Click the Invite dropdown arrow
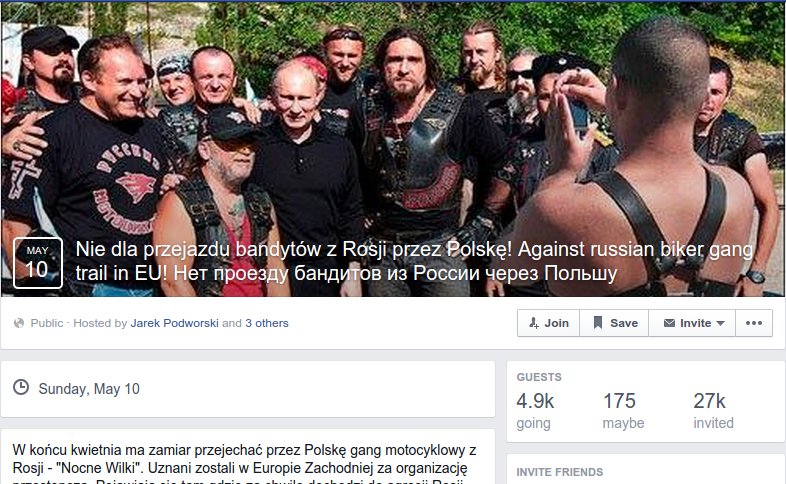 point(720,324)
